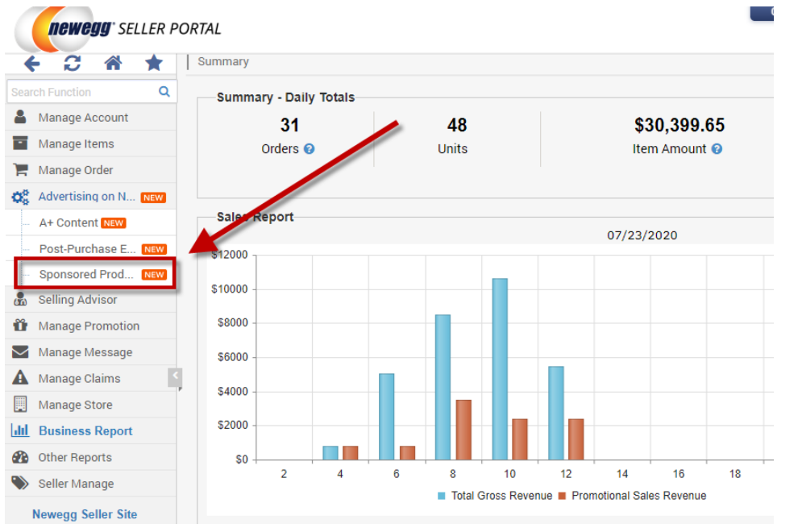Collapse the left navigation sidebar

pyautogui.click(x=176, y=376)
